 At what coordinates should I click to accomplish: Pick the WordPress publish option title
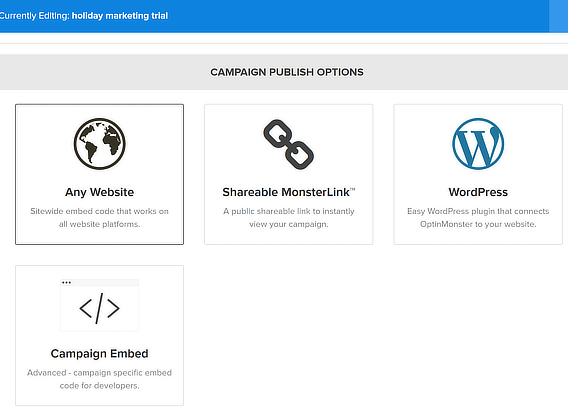(x=478, y=192)
